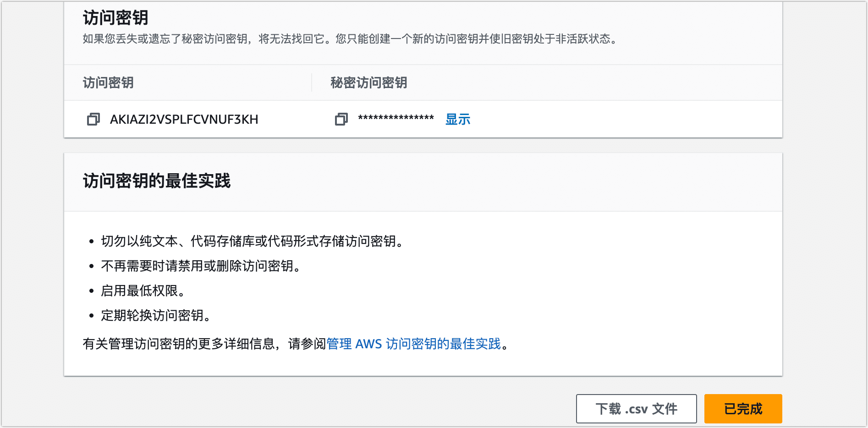Viewport: 868px width, 428px height.
Task: Click the sentence 如果您丢失或遗忘了秘密访问密钥
Action: pyautogui.click(x=166, y=39)
